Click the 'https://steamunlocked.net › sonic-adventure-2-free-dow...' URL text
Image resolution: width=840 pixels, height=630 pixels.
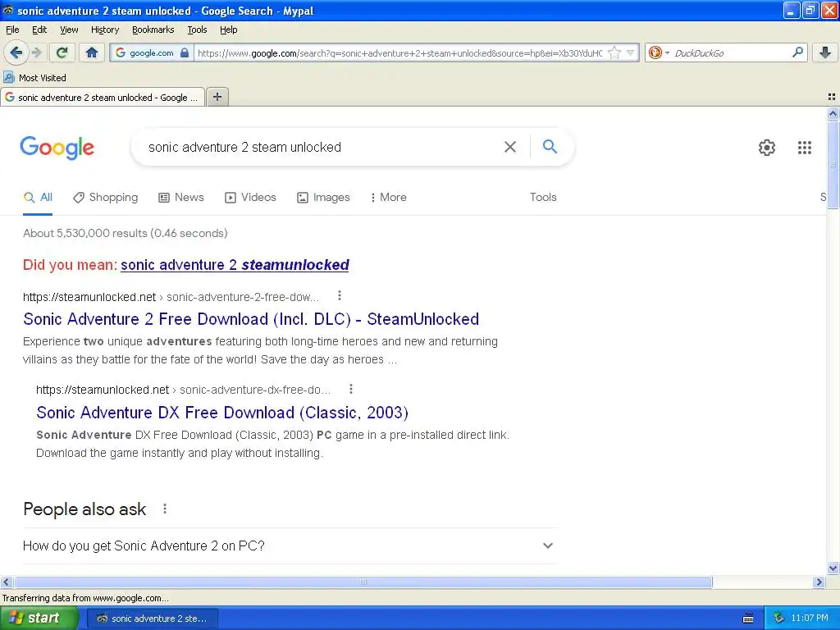(x=171, y=297)
